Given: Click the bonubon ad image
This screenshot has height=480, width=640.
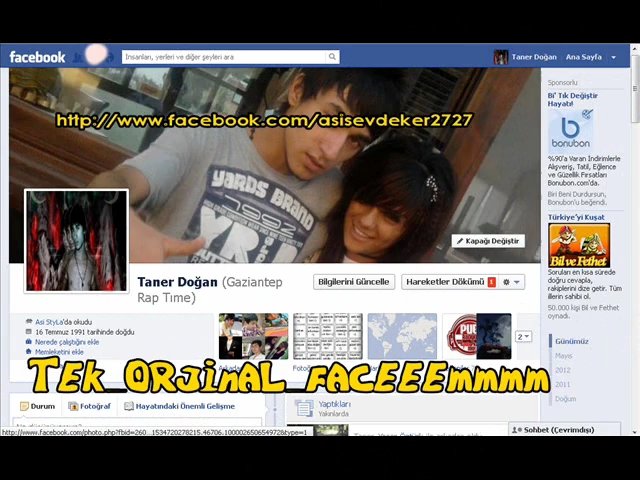Looking at the screenshot, I should [x=570, y=131].
